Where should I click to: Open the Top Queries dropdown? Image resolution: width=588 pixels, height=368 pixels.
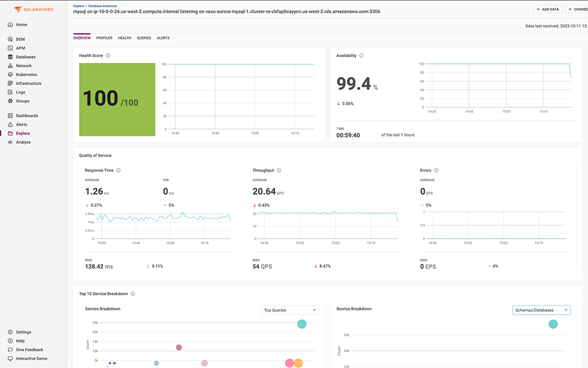coord(290,310)
